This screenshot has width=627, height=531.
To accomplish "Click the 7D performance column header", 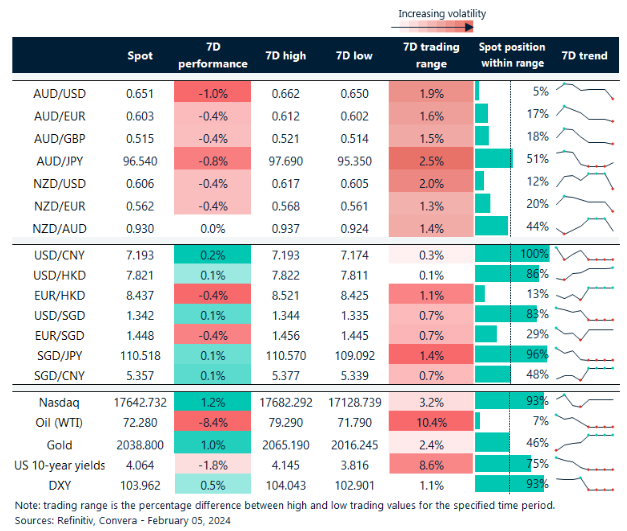I will click(213, 56).
